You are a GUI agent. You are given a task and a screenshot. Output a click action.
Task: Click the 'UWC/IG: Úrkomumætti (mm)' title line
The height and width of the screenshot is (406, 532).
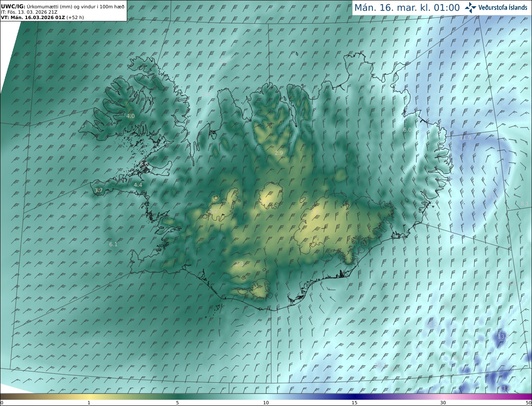point(62,7)
